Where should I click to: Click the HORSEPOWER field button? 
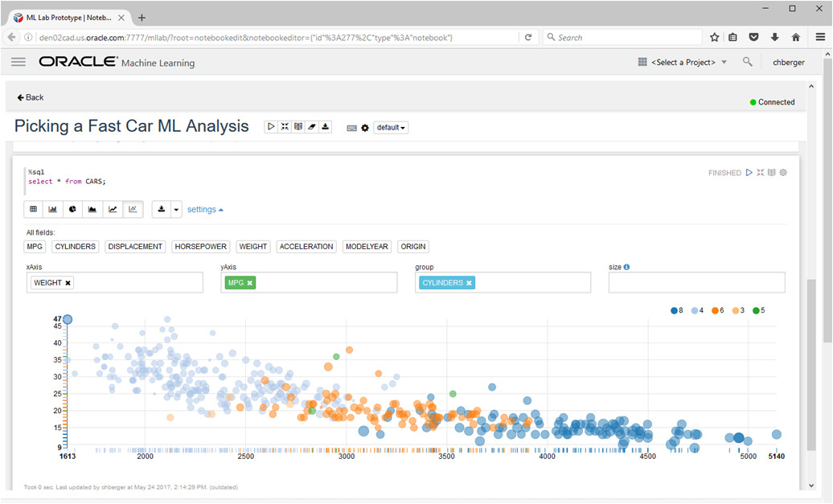click(201, 247)
